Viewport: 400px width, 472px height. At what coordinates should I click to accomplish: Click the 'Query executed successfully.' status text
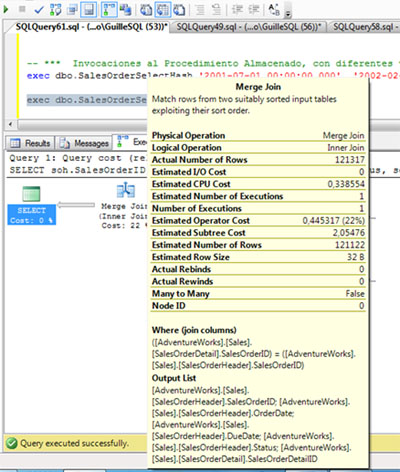(74, 443)
